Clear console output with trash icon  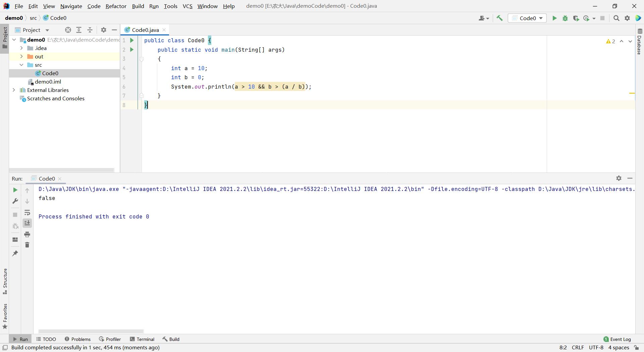click(x=27, y=245)
